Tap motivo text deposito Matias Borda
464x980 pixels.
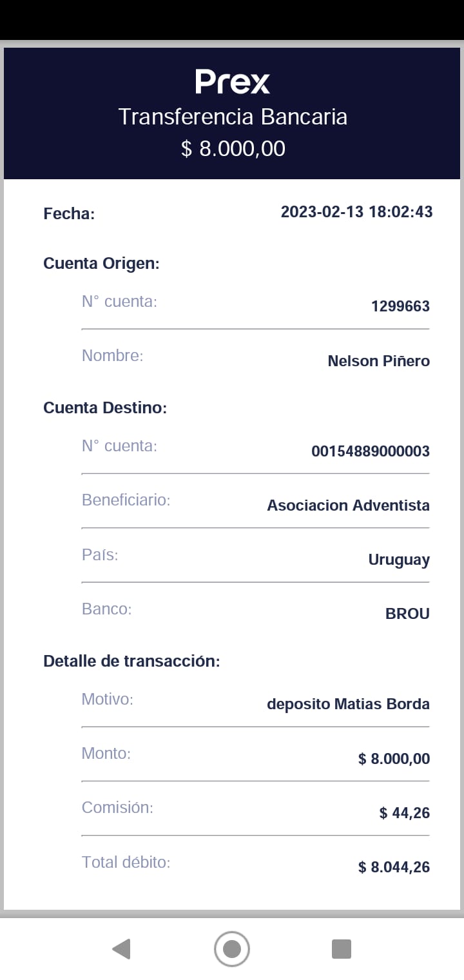point(348,704)
